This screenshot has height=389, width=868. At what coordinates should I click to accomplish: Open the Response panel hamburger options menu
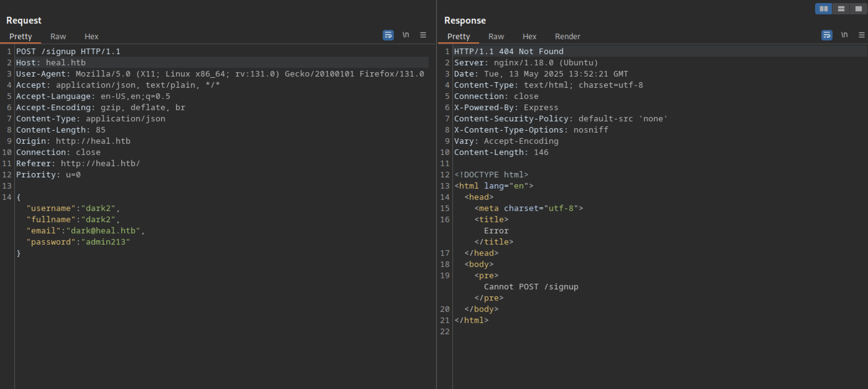(x=861, y=35)
